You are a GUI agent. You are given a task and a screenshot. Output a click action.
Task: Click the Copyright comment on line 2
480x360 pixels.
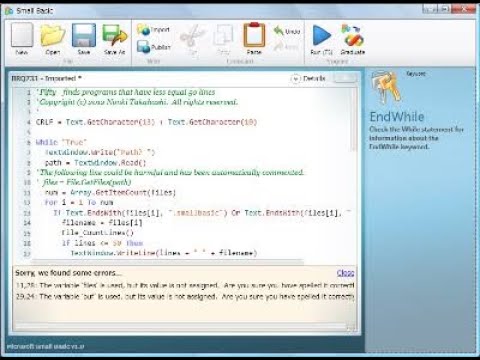coord(137,102)
